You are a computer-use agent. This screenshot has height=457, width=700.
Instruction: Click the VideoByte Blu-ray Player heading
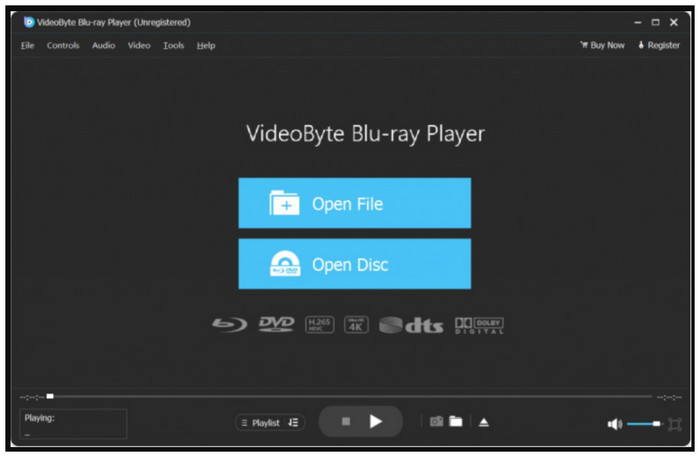[x=365, y=134]
